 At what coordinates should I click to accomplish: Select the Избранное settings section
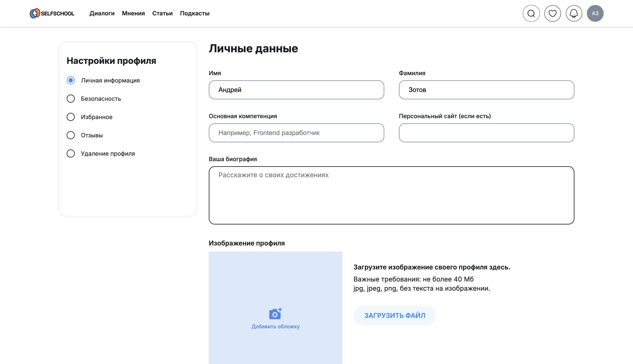71,117
